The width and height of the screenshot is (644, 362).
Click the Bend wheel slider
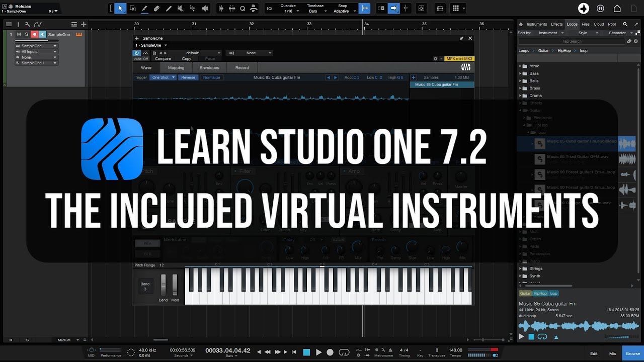click(163, 285)
